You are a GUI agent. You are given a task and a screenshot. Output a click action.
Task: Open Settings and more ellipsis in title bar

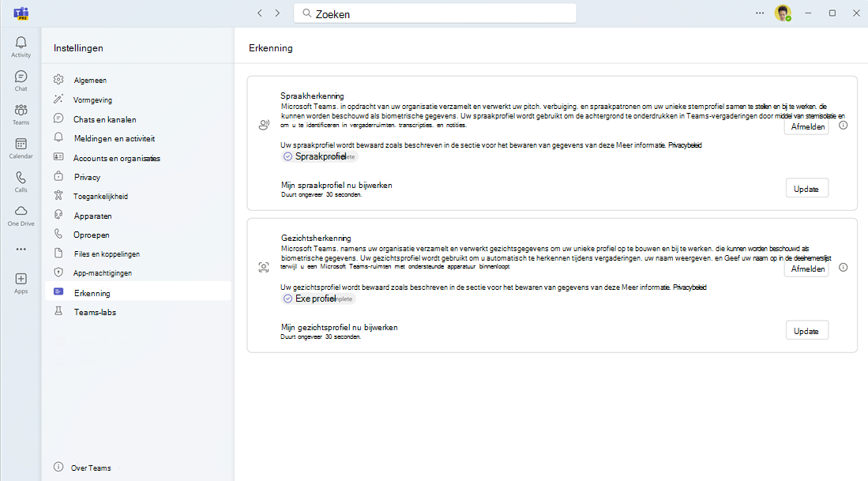coord(760,13)
